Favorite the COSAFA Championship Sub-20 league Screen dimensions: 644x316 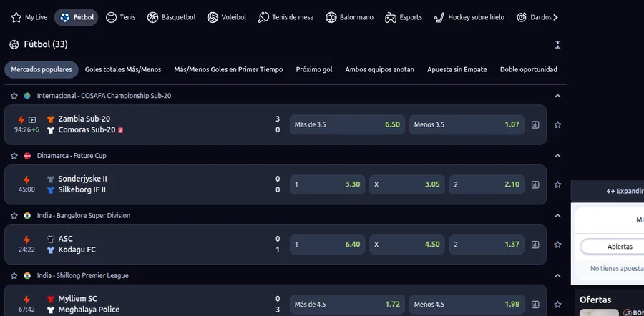point(14,96)
